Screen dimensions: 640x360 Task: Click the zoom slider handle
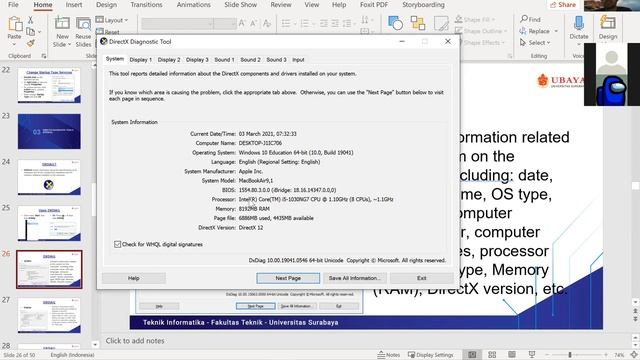[x=570, y=355]
